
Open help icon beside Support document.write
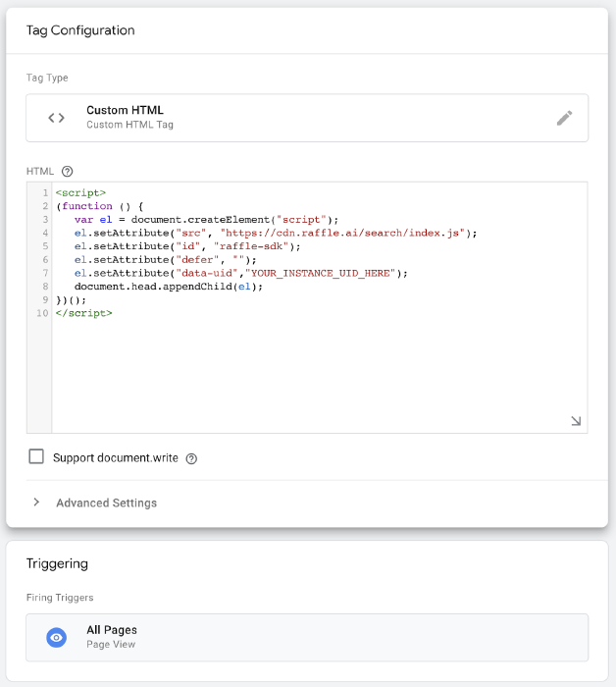(x=191, y=458)
